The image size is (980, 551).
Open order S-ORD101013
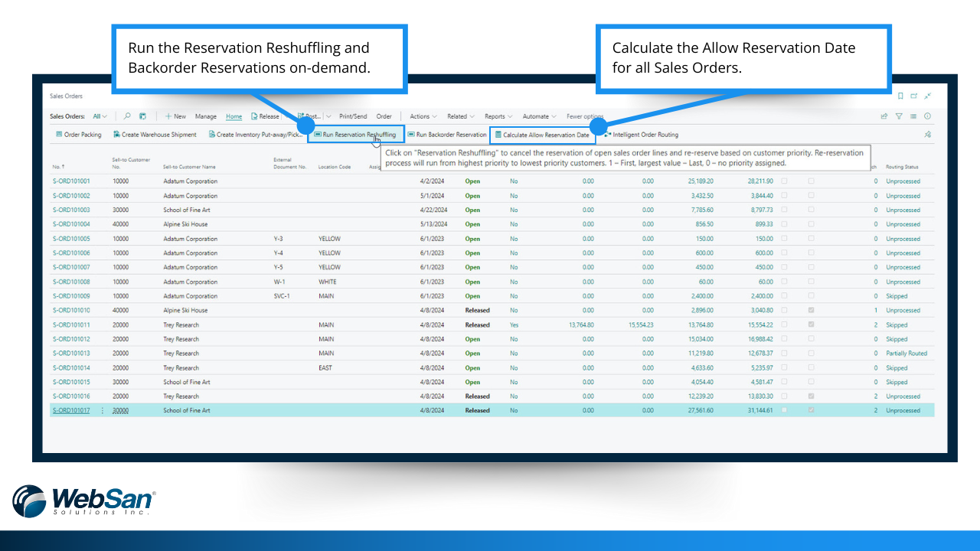(x=71, y=354)
